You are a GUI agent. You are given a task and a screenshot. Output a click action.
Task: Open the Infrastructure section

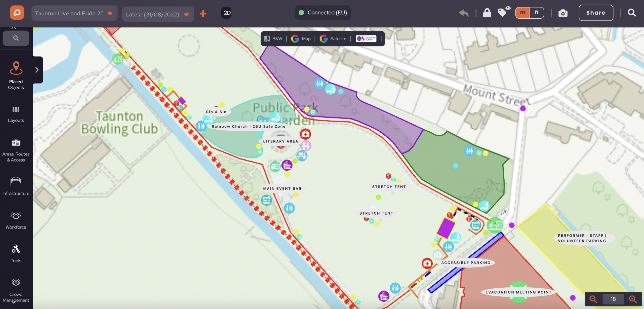16,186
